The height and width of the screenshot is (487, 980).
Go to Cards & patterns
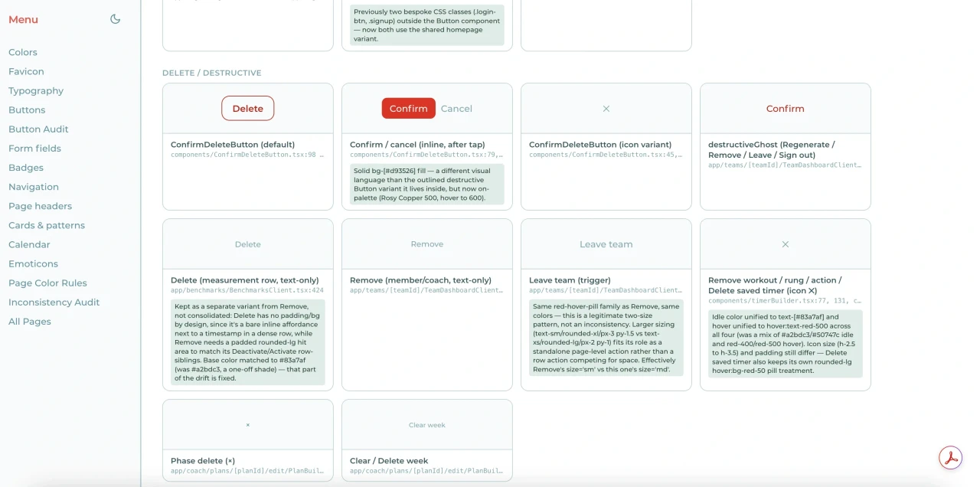click(47, 225)
